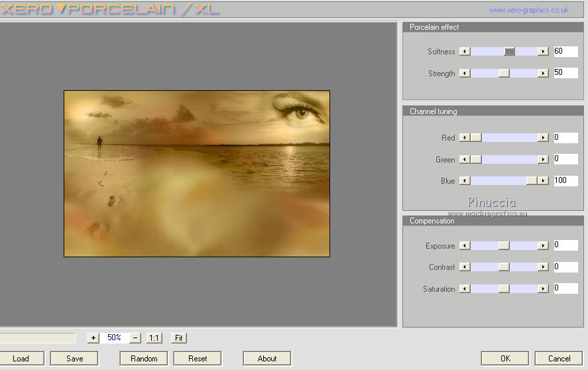Decrease Exposure with left arrow

(x=465, y=245)
